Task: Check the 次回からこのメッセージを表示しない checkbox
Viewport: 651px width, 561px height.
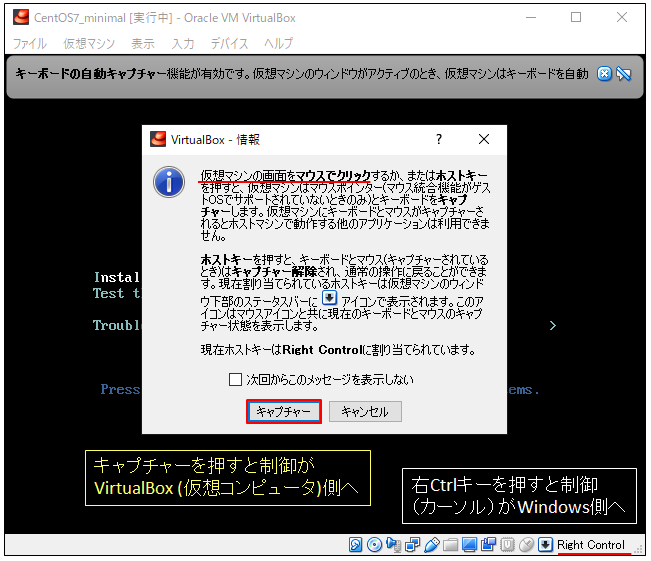Action: [236, 380]
